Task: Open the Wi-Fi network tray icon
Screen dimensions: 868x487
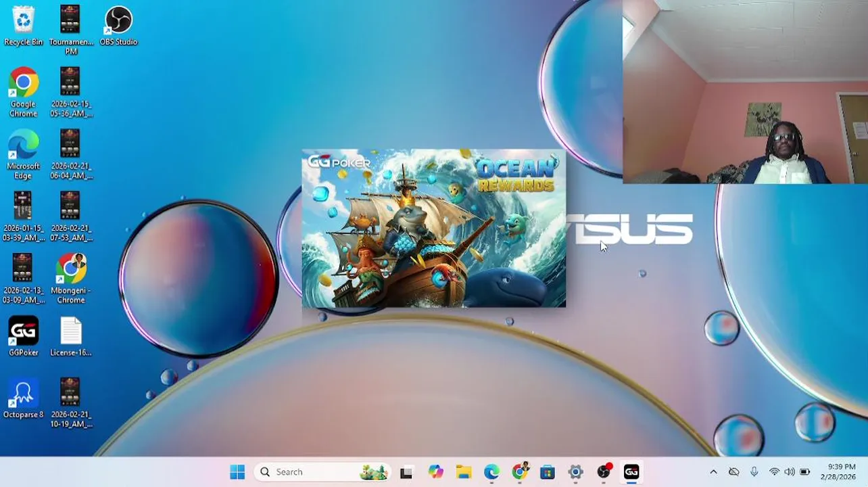Action: point(775,472)
